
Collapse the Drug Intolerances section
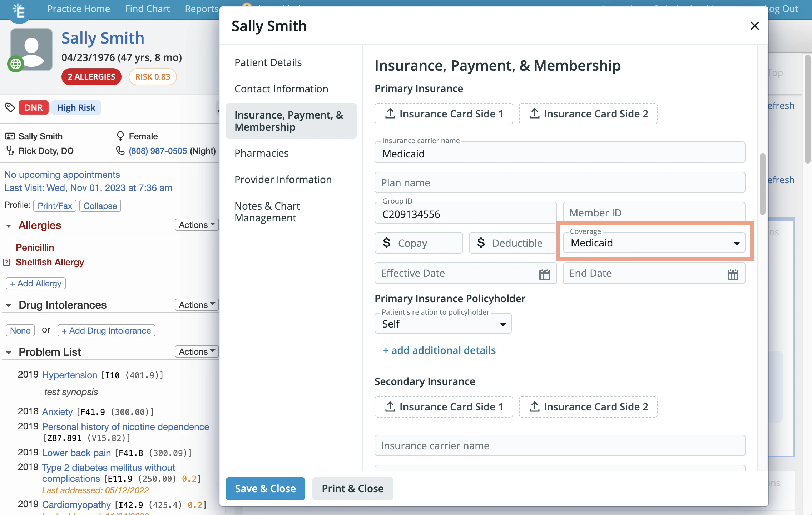click(x=9, y=305)
